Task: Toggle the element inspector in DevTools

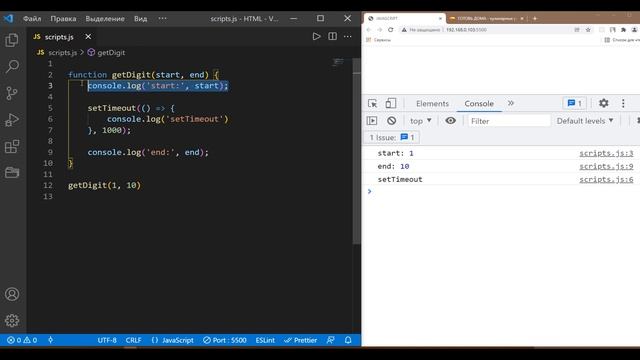Action: click(372, 104)
